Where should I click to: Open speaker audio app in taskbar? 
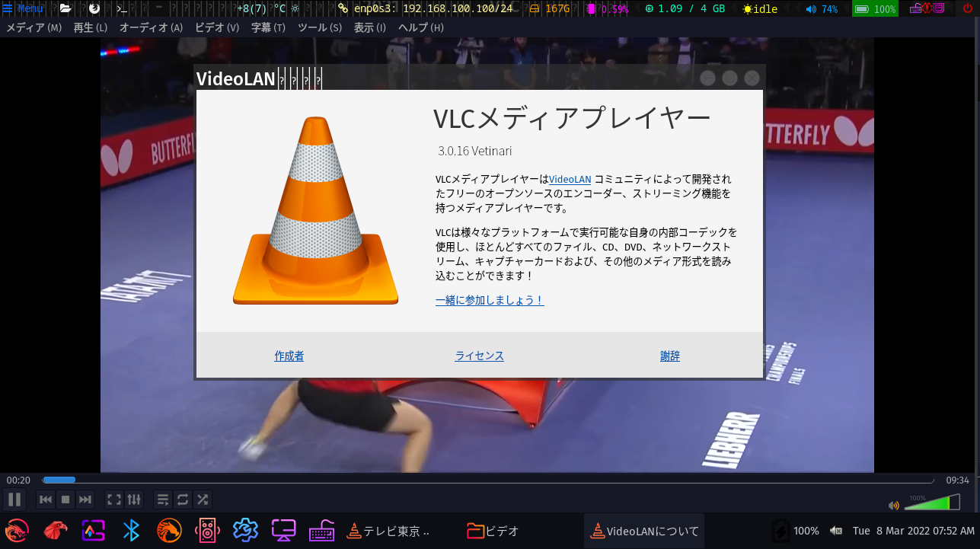pos(207,530)
